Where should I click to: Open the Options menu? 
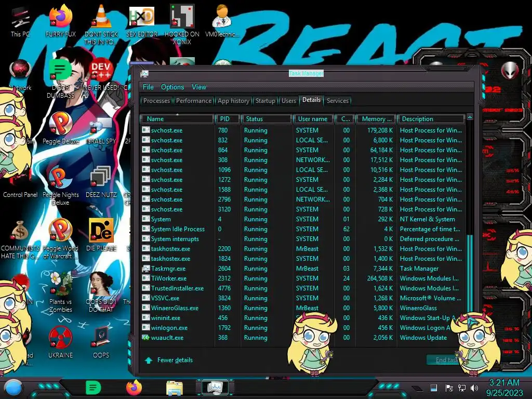[172, 87]
